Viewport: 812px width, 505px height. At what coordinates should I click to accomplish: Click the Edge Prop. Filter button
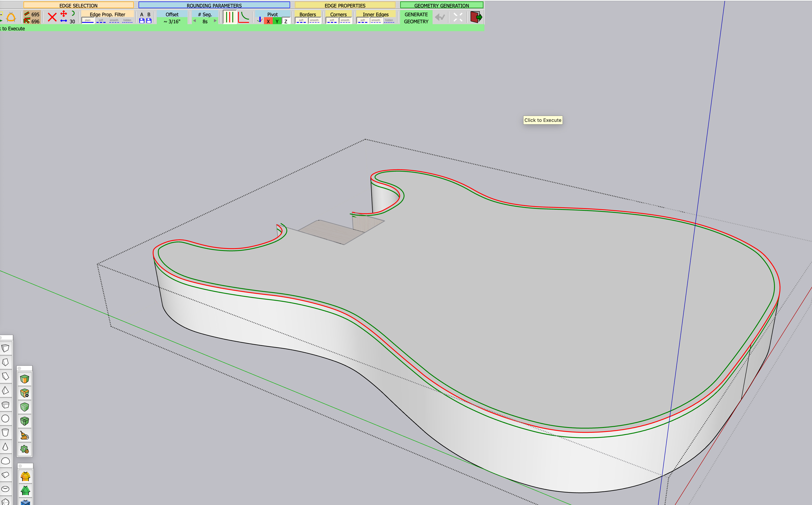(107, 14)
